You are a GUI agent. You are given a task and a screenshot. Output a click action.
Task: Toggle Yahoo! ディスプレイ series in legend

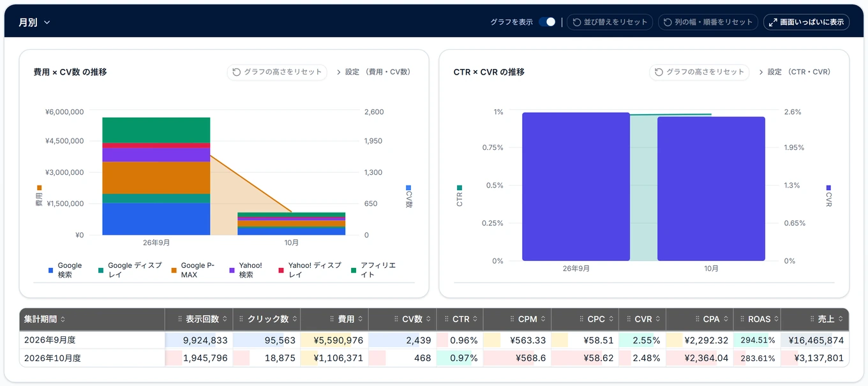(x=310, y=270)
